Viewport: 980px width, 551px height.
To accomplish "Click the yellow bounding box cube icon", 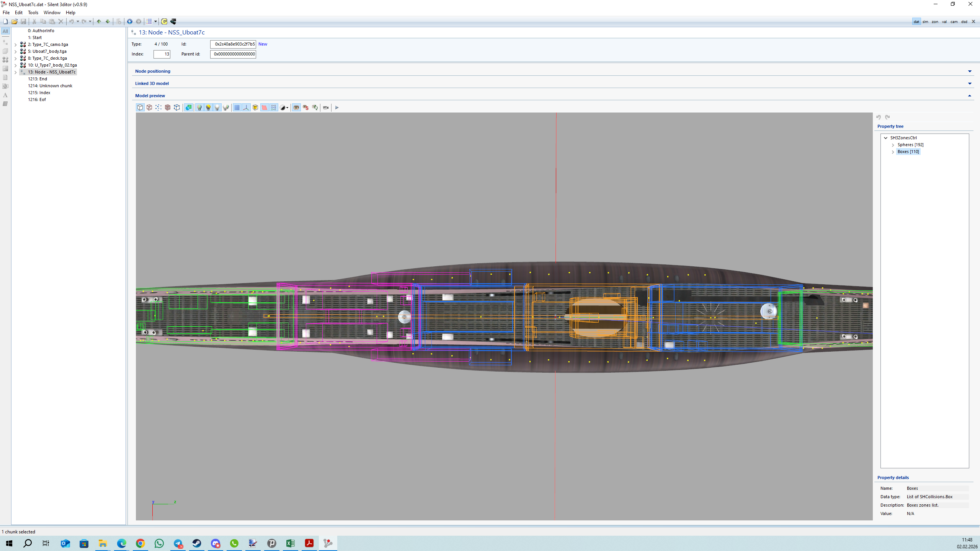I will click(x=255, y=108).
